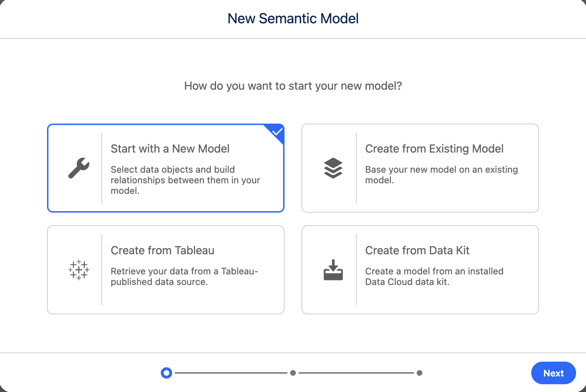This screenshot has width=586, height=392.
Task: Jump to the second step dot
Action: [x=293, y=373]
